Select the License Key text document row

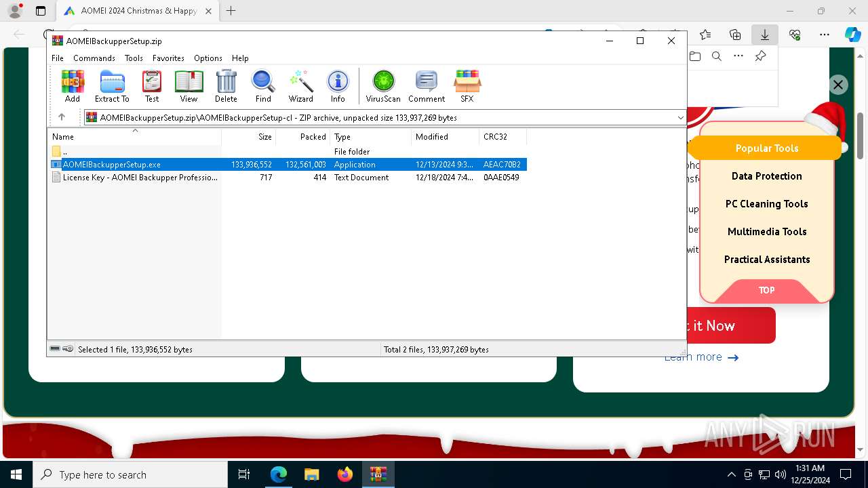tap(288, 178)
